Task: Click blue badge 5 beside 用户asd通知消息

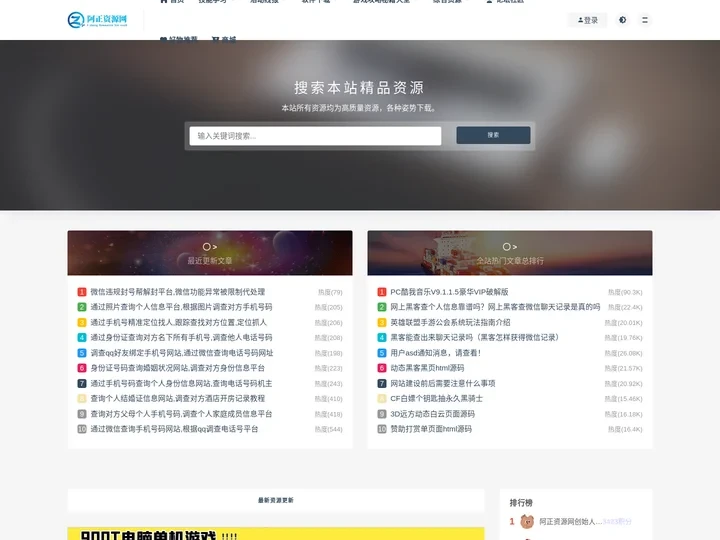Action: 382,353
